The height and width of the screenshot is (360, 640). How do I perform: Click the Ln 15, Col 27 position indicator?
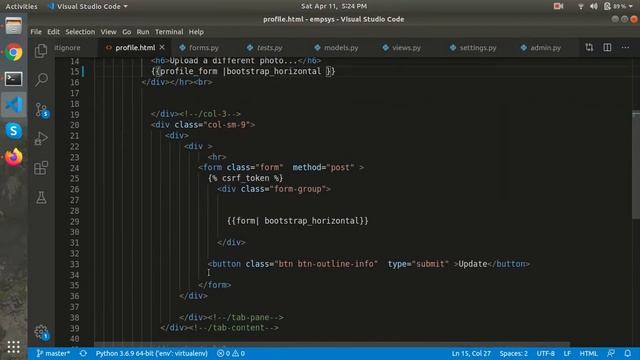(471, 353)
